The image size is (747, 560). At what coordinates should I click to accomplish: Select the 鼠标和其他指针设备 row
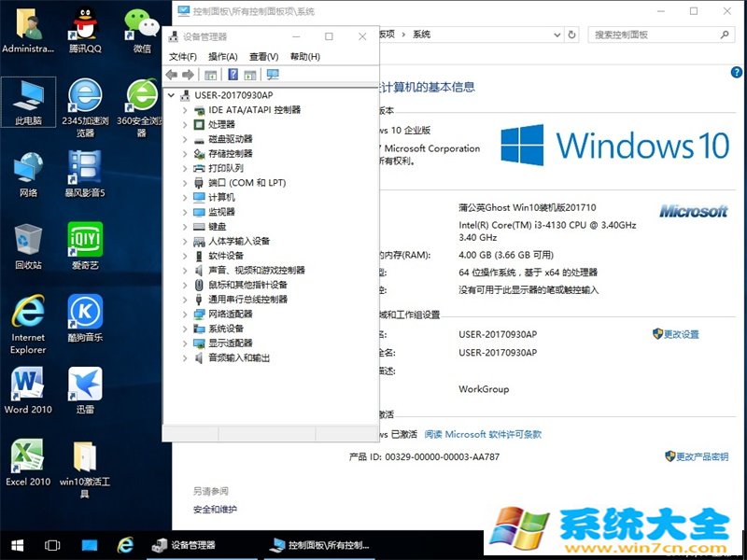pos(240,285)
